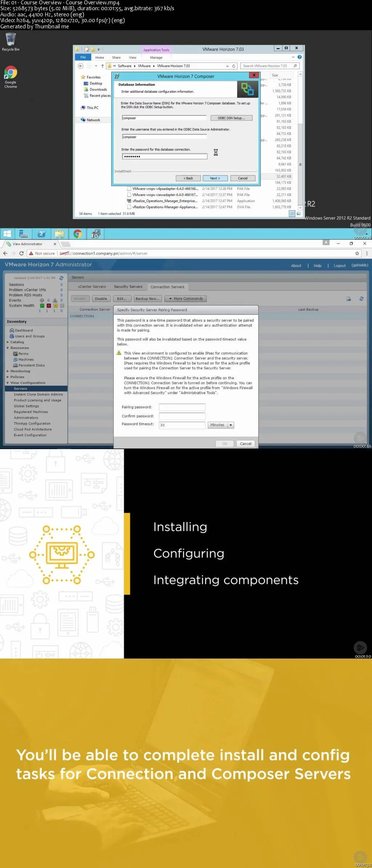The height and width of the screenshot is (868, 372).
Task: Open Chrome from the taskbar
Action: point(77,234)
